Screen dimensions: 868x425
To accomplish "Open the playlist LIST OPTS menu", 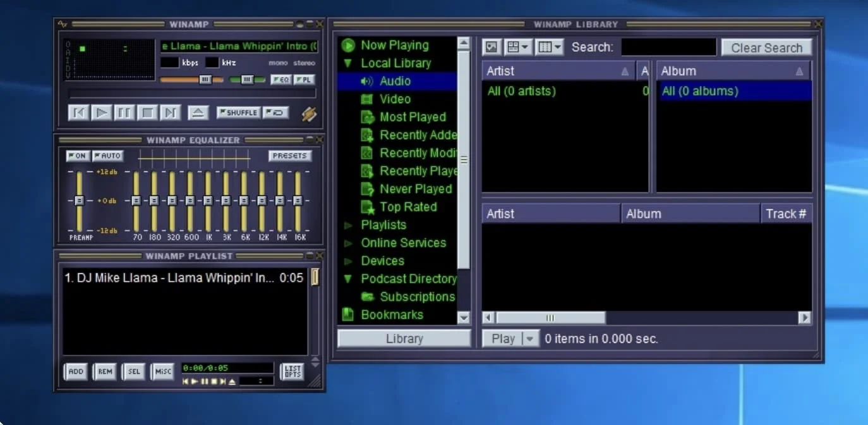I will [292, 372].
